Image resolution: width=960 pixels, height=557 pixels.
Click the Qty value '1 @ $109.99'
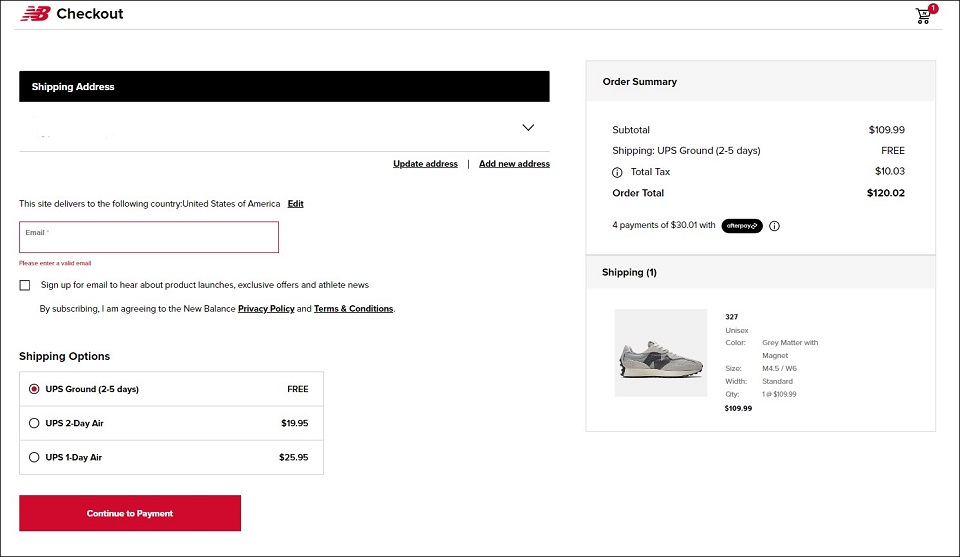coord(779,394)
